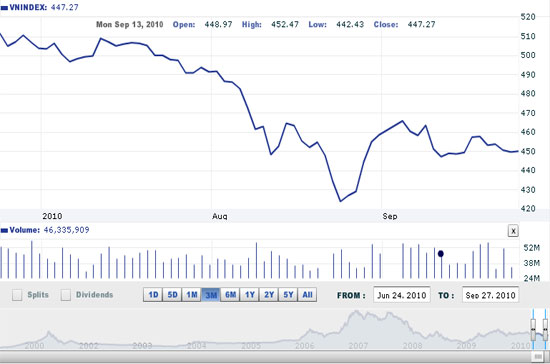Viewport: 550px width, 364px height.
Task: Enable the Dividends checkbox
Action: (66, 295)
